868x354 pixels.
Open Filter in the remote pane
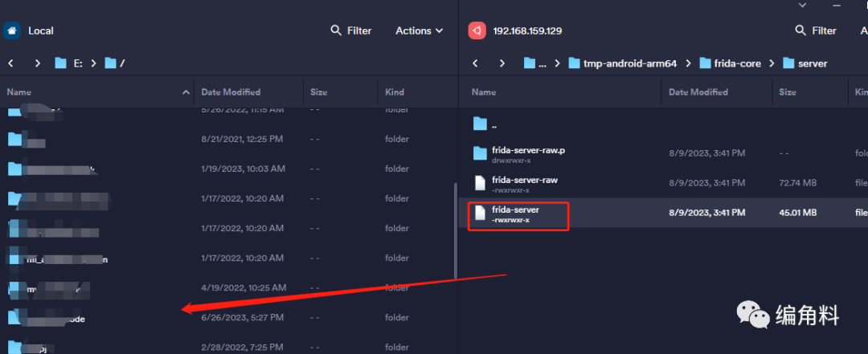point(816,31)
